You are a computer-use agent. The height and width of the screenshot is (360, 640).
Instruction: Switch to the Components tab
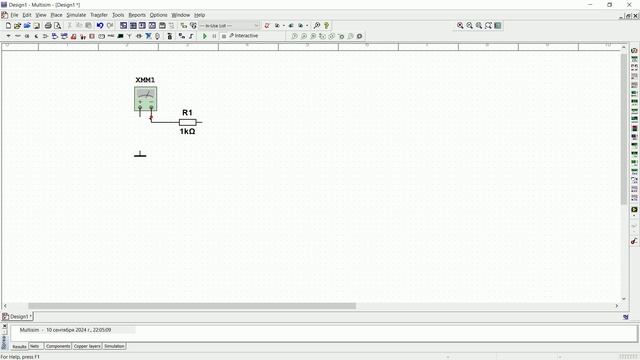click(x=58, y=346)
